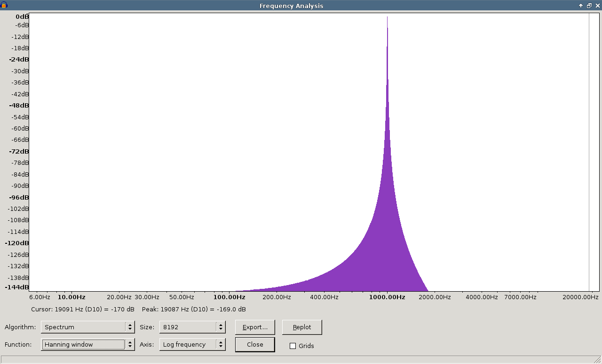Enable the Grids checkbox

tap(293, 346)
